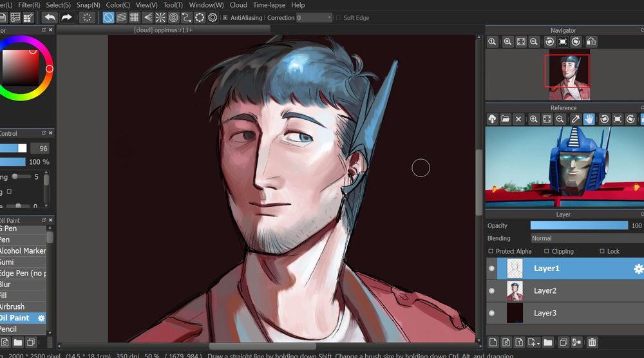Viewport: 644px width, 358px height.
Task: Select the Alcohol Marker brush
Action: (23, 251)
